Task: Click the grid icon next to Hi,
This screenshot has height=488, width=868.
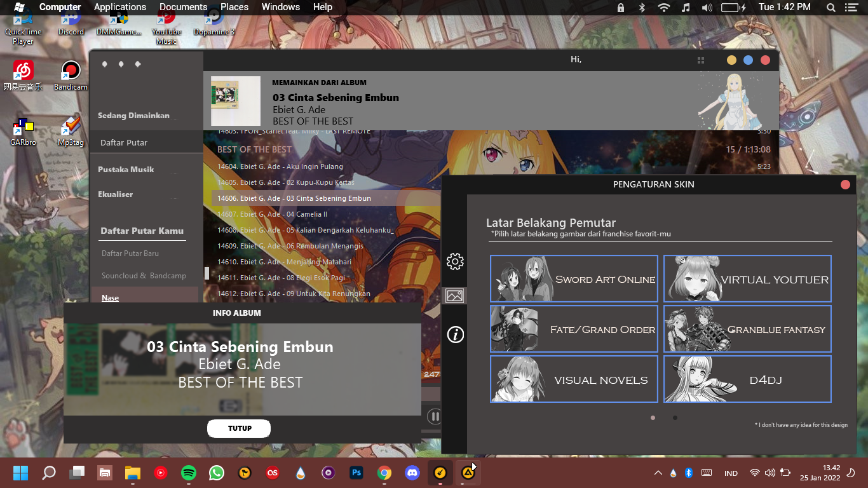Action: point(701,60)
